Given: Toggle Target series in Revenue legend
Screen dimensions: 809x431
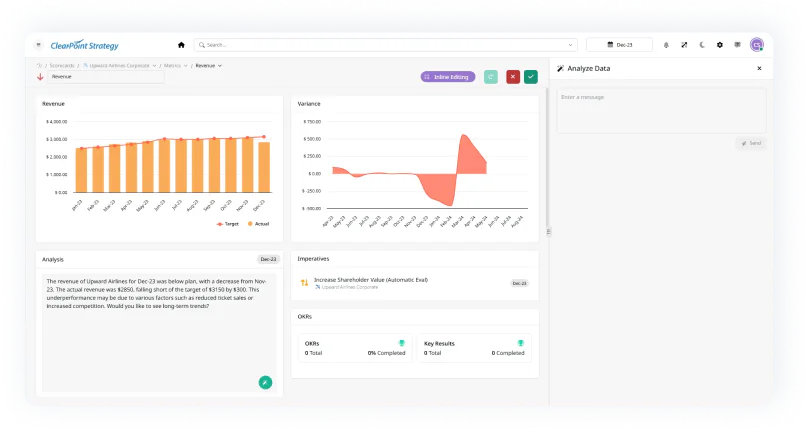Looking at the screenshot, I should pos(228,224).
